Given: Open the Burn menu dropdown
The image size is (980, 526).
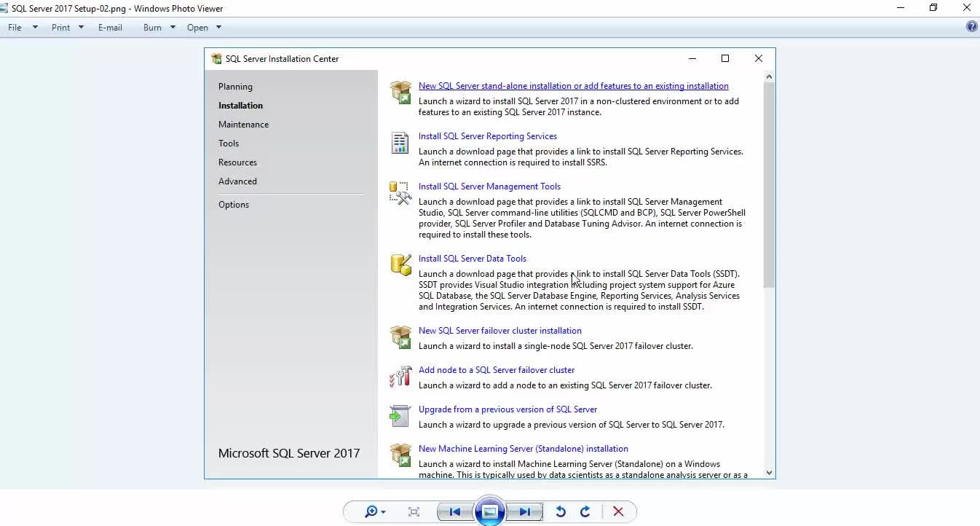Looking at the screenshot, I should pos(159,28).
